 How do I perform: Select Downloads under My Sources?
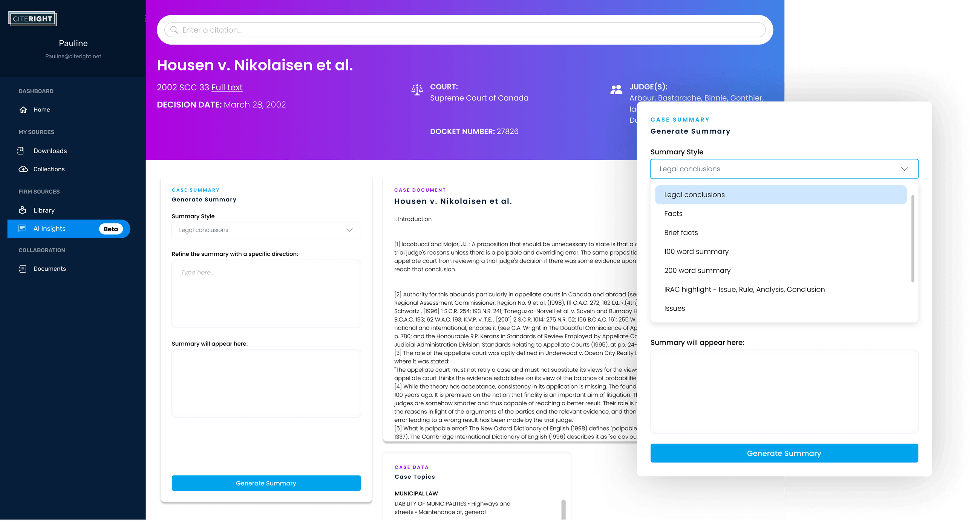coord(50,151)
